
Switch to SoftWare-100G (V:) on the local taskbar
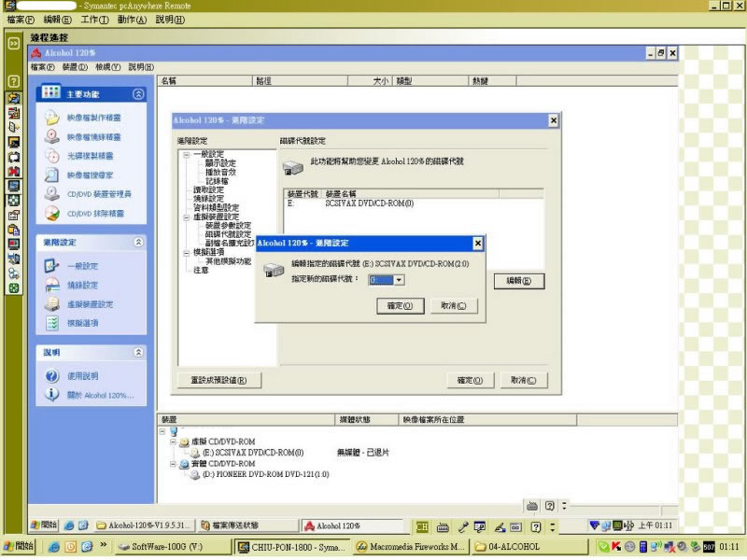[173, 547]
